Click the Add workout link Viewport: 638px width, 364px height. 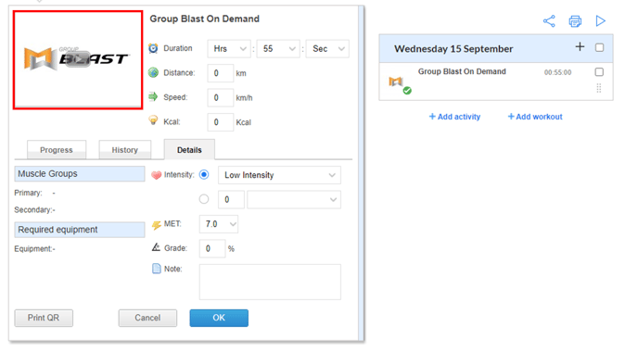535,117
